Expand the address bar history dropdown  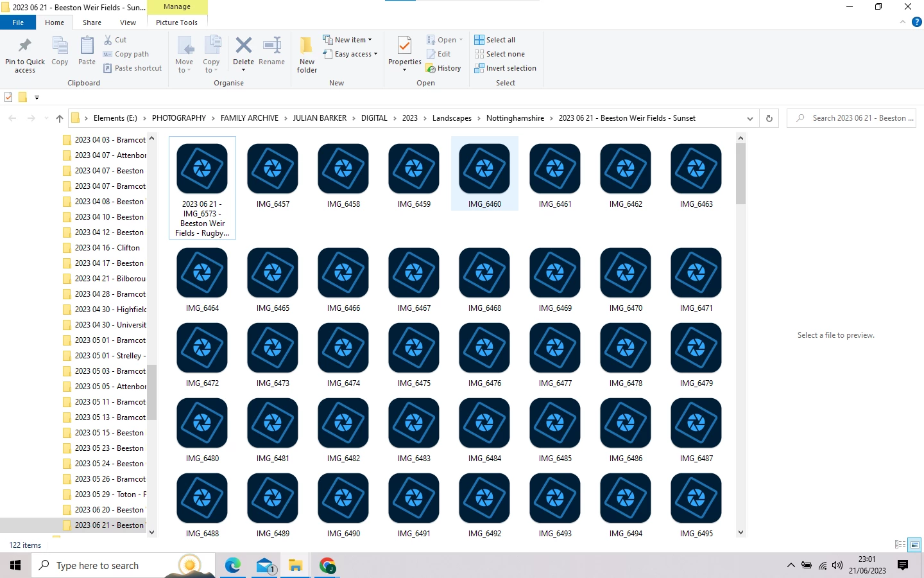749,118
